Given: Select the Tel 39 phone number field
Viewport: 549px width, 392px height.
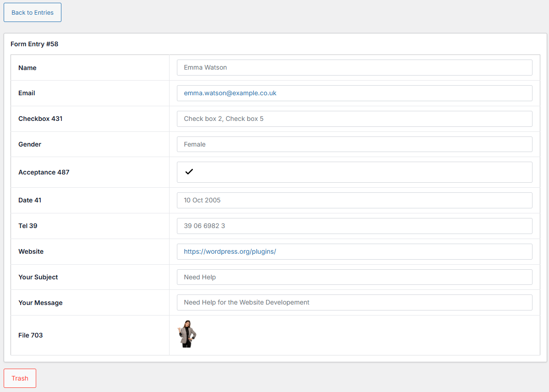Looking at the screenshot, I should (x=354, y=226).
